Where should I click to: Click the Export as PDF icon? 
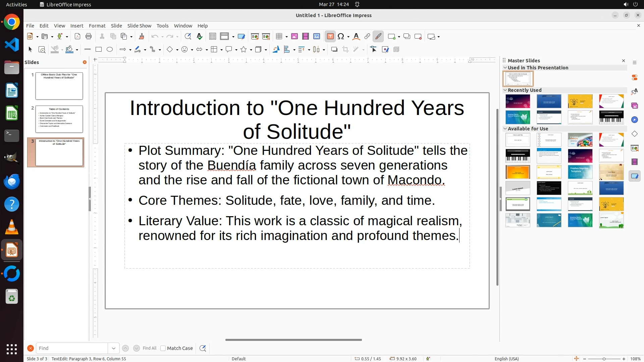tap(77, 37)
